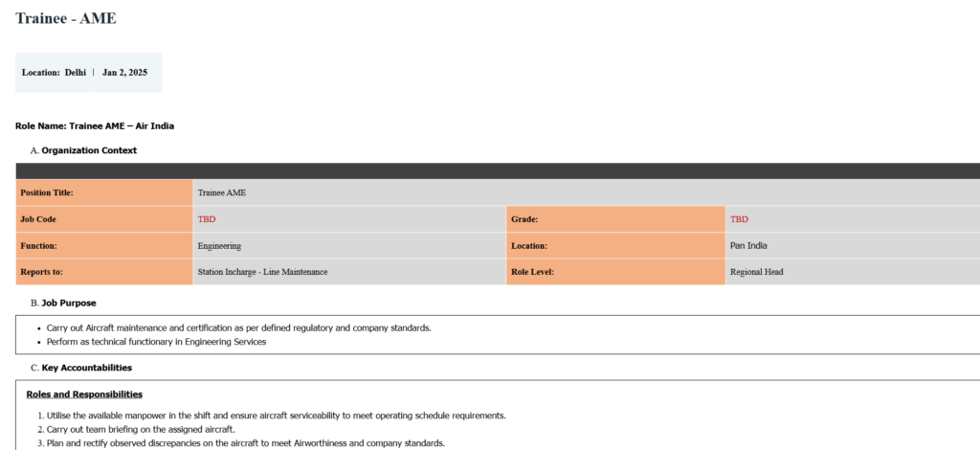Click 'Perform as technical functionary' bullet
Screen dimensions: 980x450
156,342
